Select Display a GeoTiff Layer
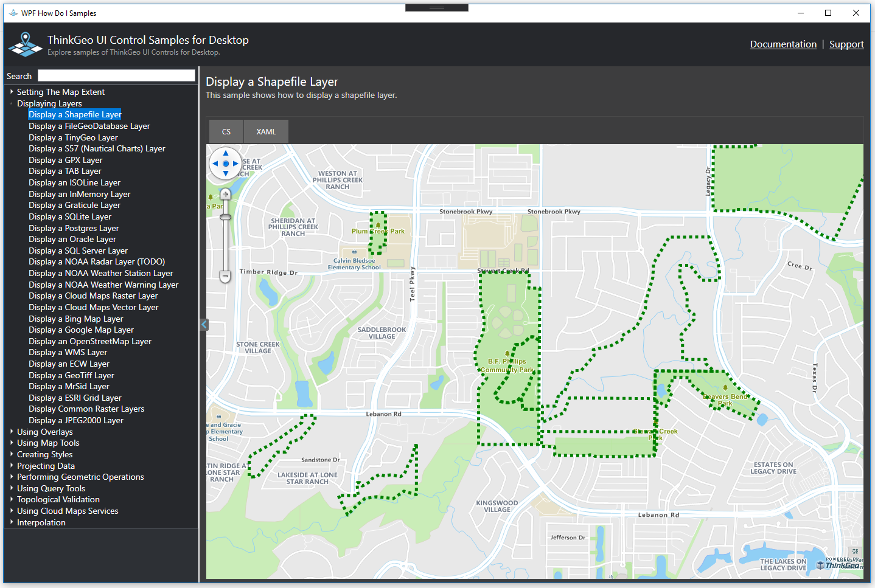Image resolution: width=875 pixels, height=588 pixels. 71,375
